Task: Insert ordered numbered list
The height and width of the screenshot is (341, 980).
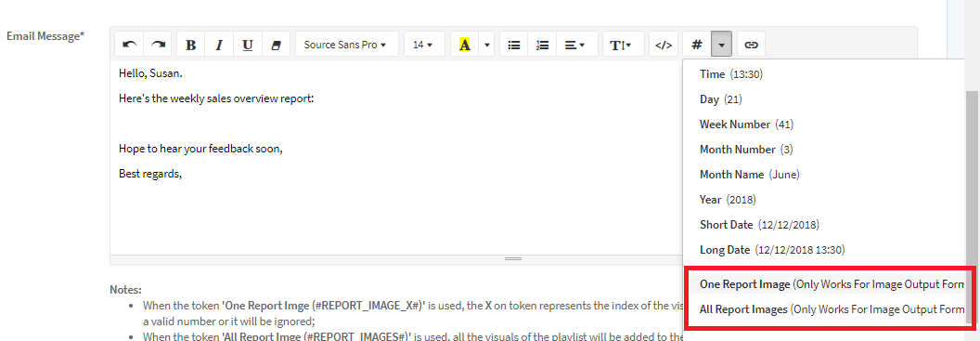Action: (x=543, y=45)
